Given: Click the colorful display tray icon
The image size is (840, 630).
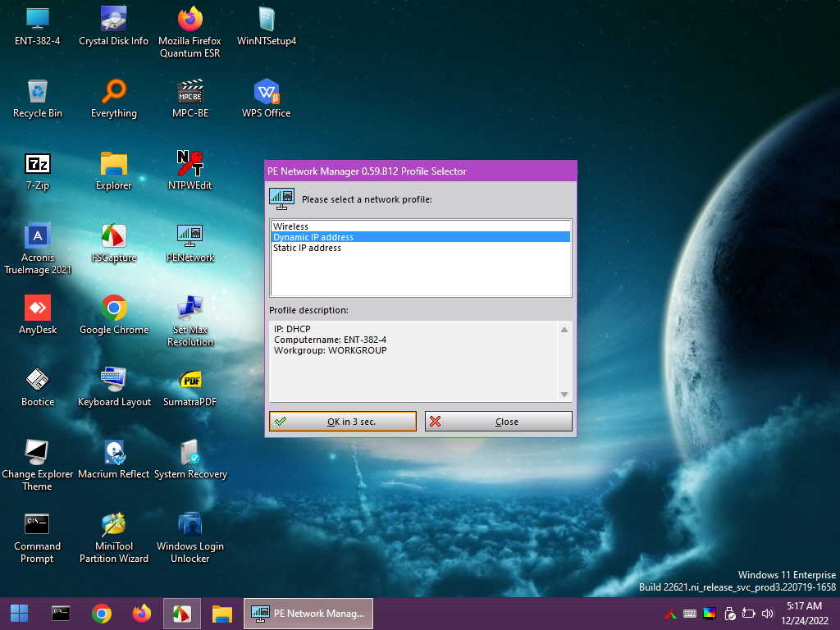Looking at the screenshot, I should 710,614.
